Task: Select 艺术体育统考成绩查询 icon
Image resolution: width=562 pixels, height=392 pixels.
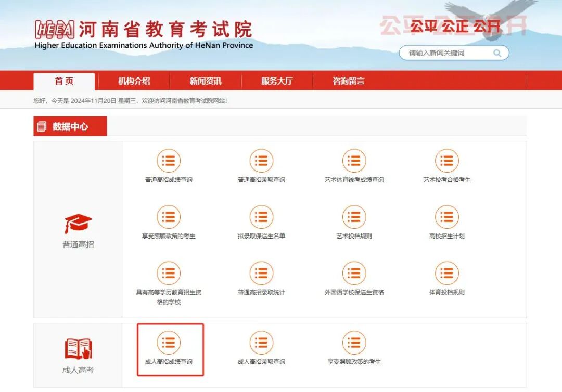Action: (354, 161)
